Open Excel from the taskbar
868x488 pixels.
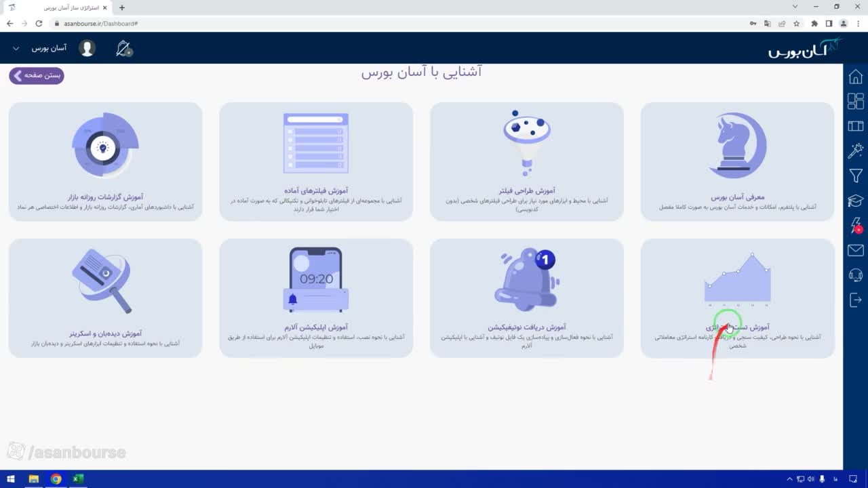click(x=77, y=479)
